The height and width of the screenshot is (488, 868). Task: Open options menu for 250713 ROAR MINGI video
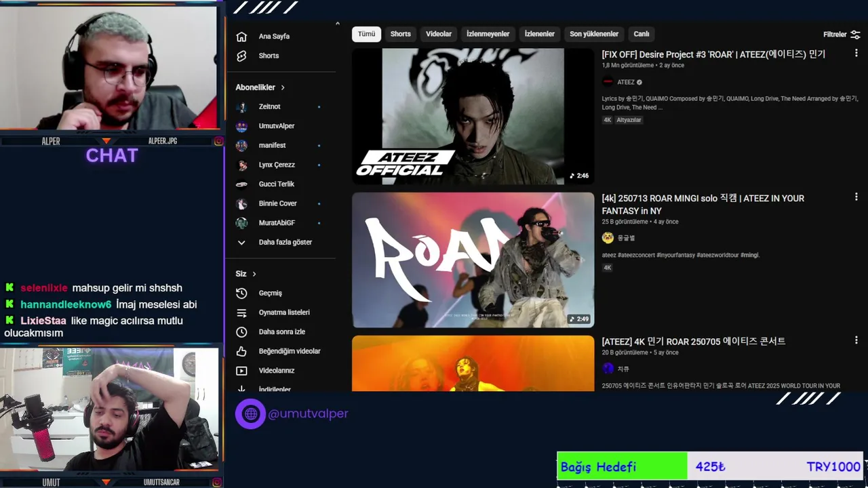[856, 197]
